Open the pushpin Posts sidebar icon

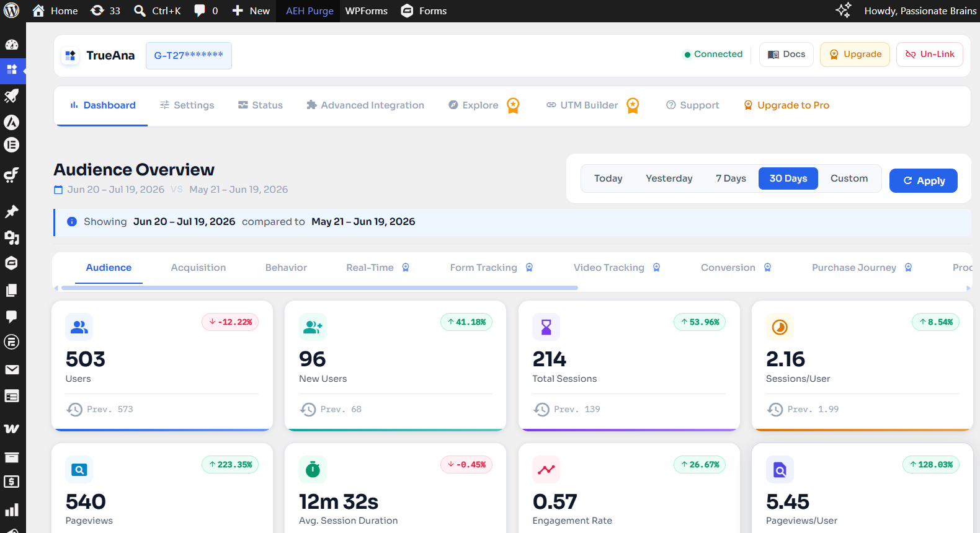(12, 211)
